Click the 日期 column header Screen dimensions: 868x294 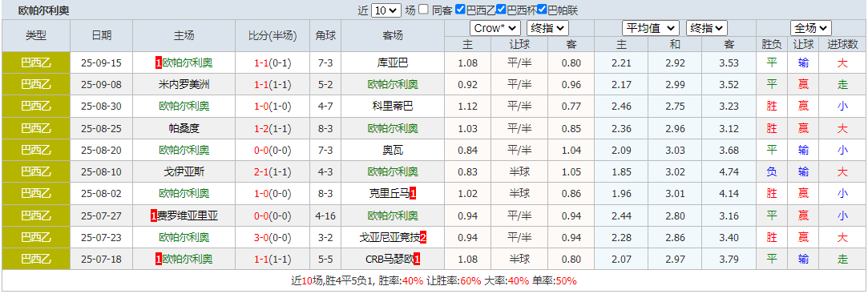tap(101, 35)
